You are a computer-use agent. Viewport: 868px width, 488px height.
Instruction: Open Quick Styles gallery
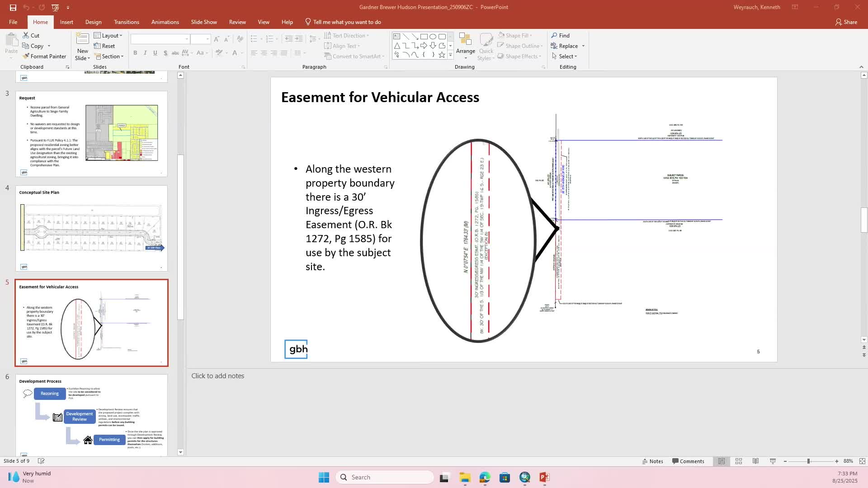point(486,46)
